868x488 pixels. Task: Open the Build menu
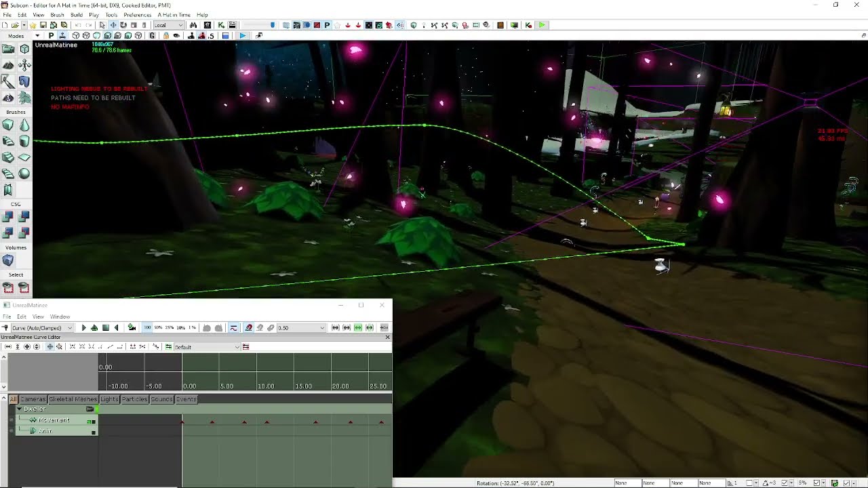tap(77, 14)
